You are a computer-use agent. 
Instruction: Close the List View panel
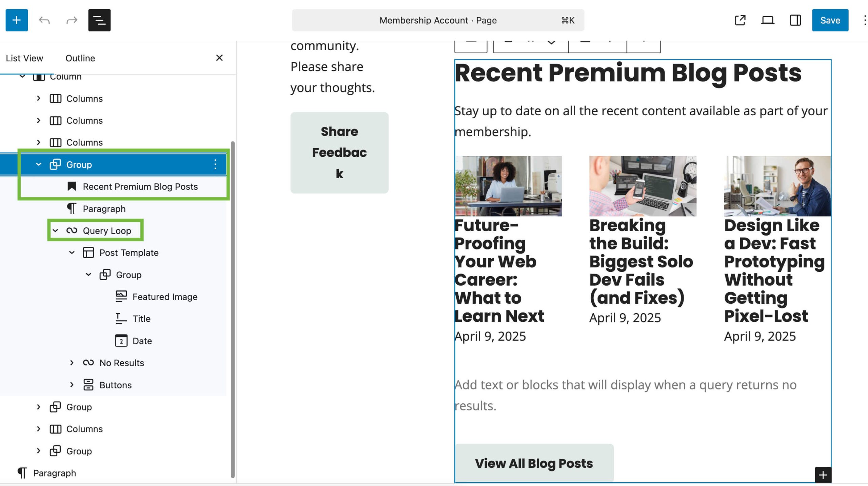219,58
